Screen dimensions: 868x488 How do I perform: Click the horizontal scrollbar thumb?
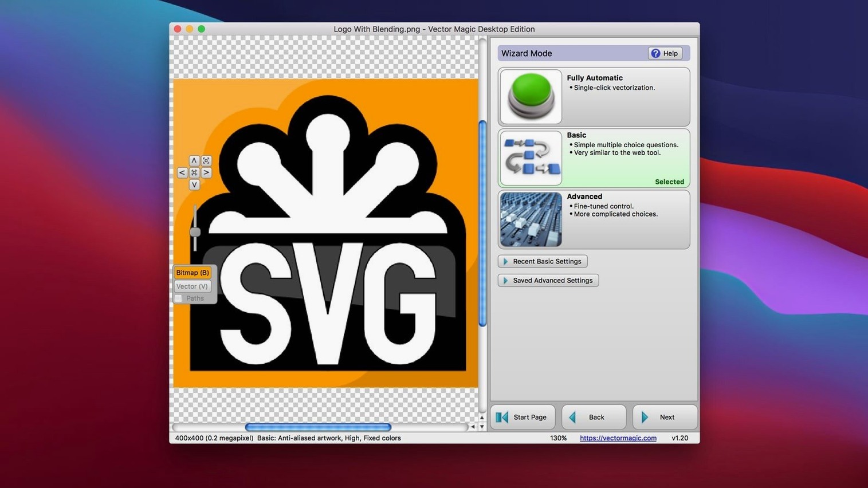pyautogui.click(x=318, y=427)
